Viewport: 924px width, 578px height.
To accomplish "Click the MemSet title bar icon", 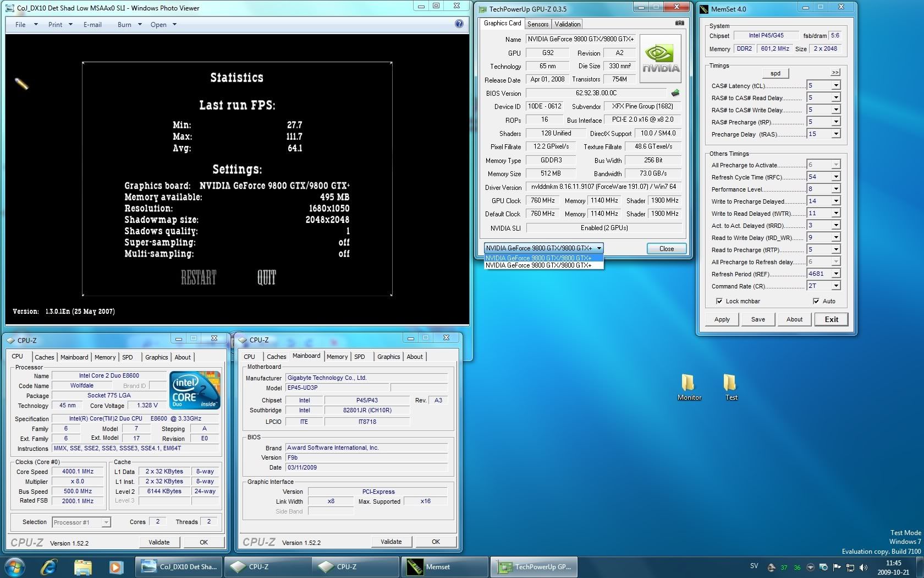I will [704, 9].
